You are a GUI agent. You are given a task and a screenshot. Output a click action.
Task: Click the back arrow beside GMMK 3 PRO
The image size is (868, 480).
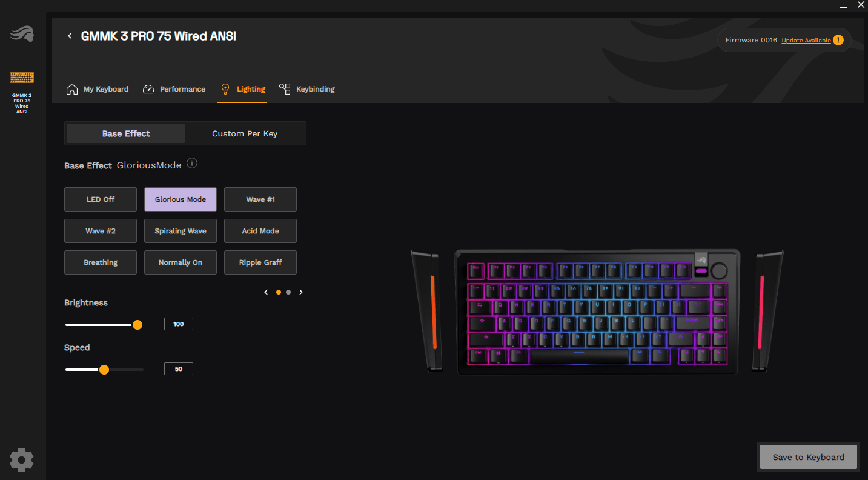70,36
